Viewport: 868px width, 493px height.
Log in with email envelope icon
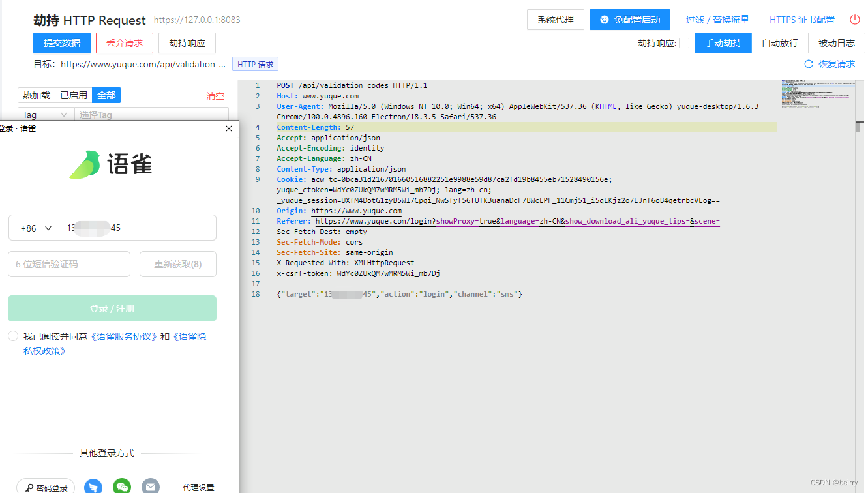click(x=151, y=486)
